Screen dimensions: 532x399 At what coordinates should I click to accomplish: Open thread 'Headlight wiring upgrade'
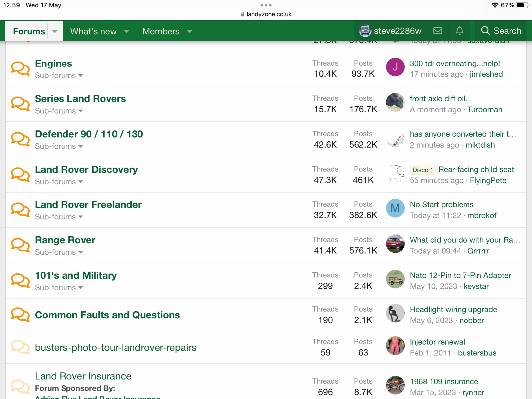[454, 309]
